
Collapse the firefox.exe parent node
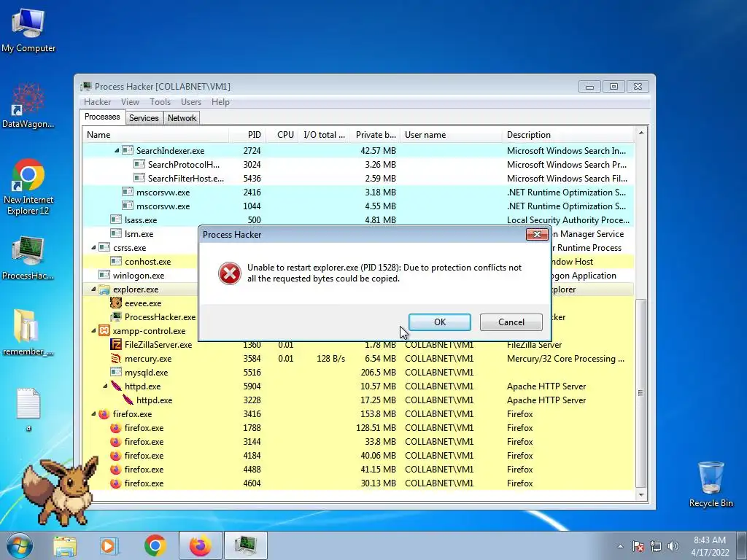coord(93,414)
